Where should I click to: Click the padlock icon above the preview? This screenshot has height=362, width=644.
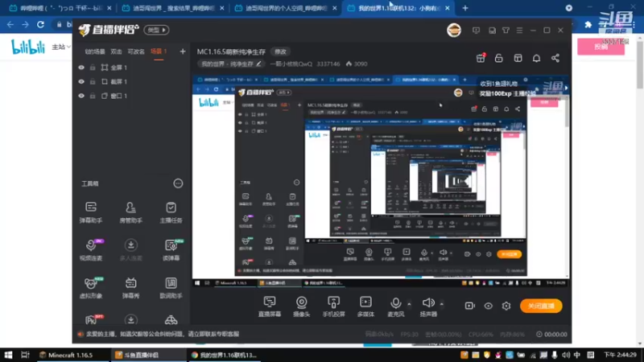click(498, 58)
